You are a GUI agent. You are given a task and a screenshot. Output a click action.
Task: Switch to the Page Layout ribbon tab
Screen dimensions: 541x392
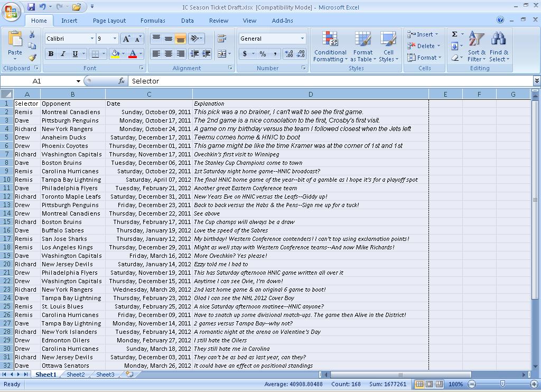pos(109,21)
